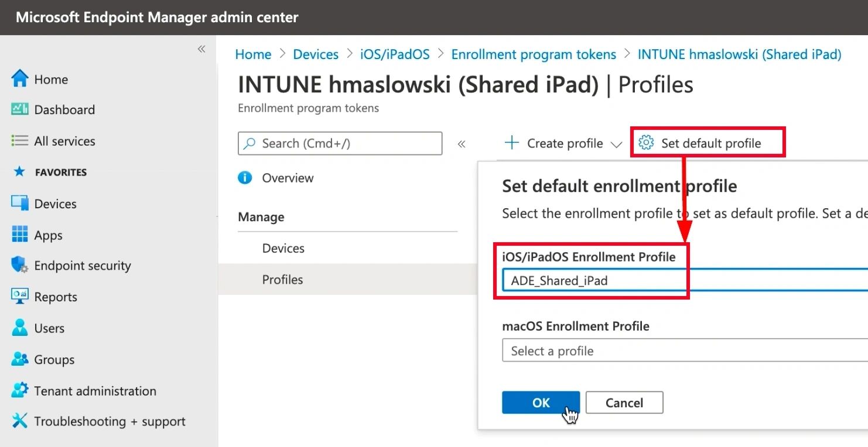Select Devices under the Manage section
868x447 pixels.
[x=283, y=248]
